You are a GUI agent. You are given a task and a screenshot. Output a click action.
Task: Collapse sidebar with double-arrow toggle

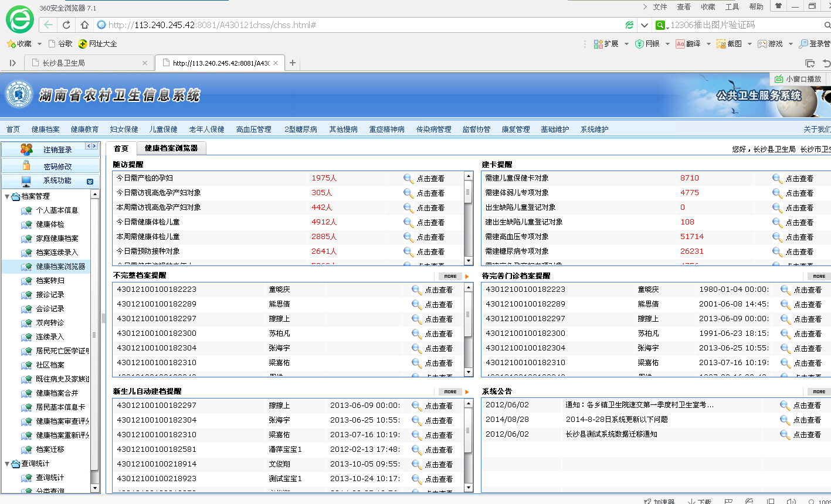[x=91, y=146]
